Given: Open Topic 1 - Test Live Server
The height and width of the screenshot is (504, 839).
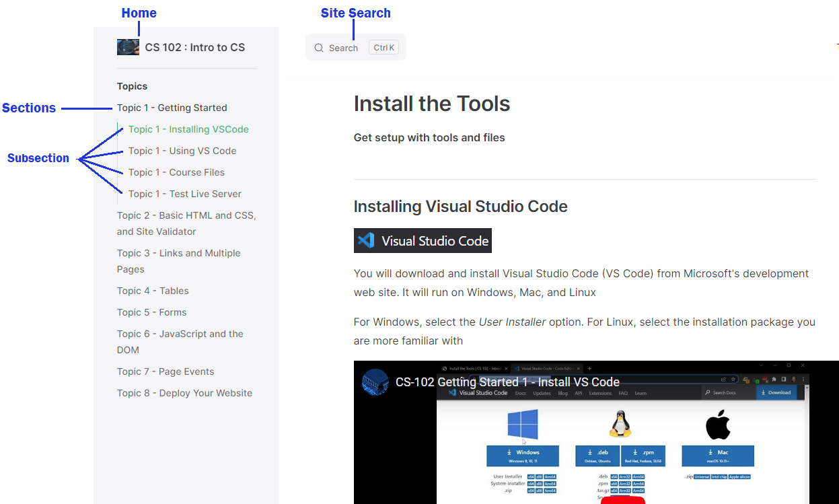Looking at the screenshot, I should [185, 194].
